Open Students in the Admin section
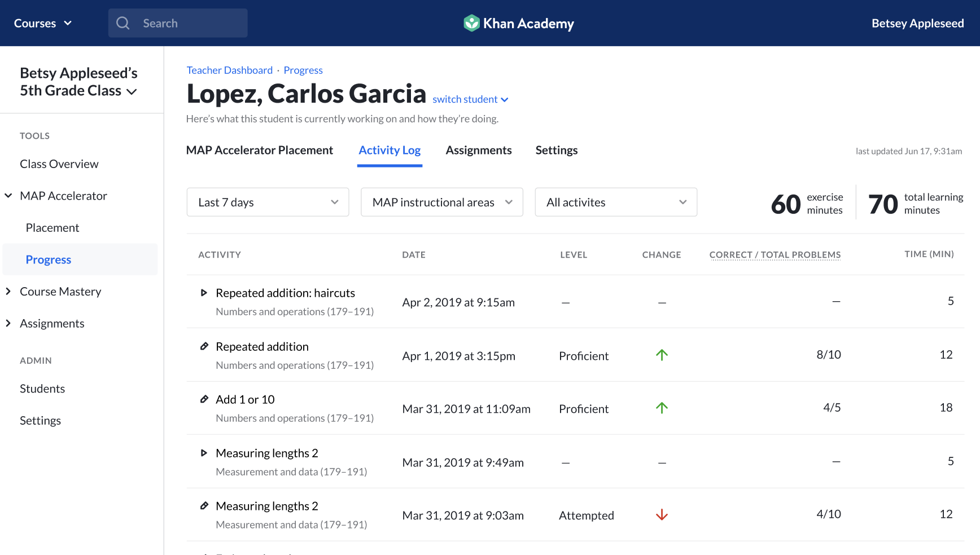 click(42, 389)
